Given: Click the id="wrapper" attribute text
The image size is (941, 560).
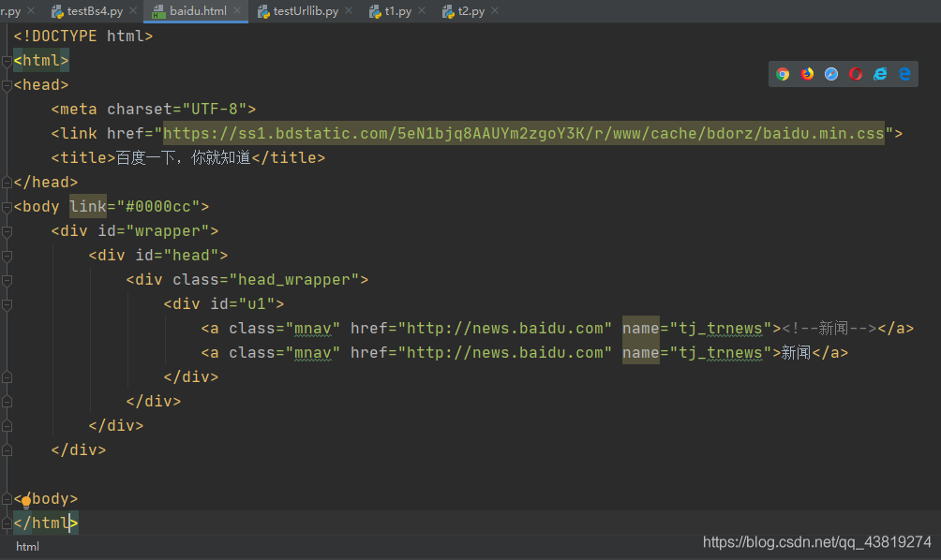Looking at the screenshot, I should click(x=154, y=230).
